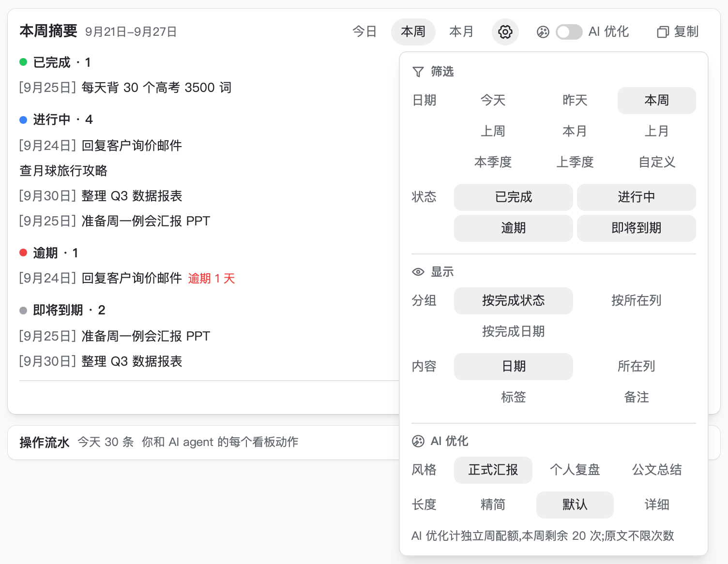728x564 pixels.
Task: Click the copy icon next to 复制
Action: pyautogui.click(x=663, y=32)
